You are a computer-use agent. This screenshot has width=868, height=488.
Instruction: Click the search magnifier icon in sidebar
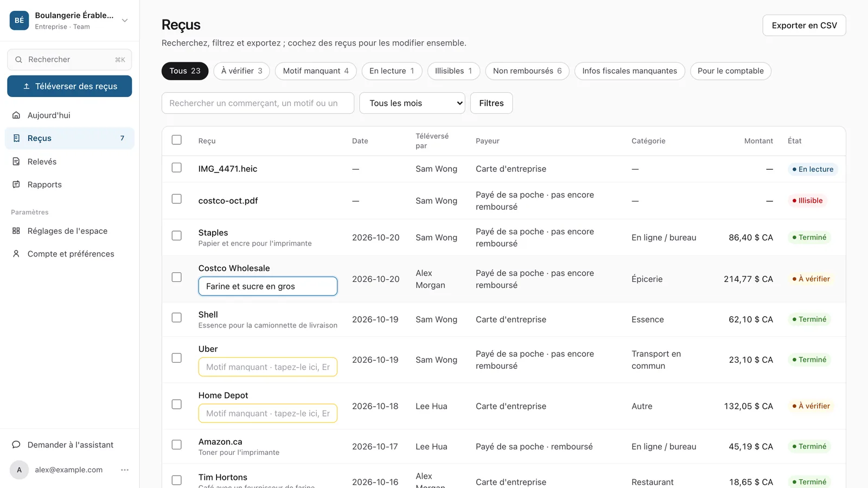18,60
